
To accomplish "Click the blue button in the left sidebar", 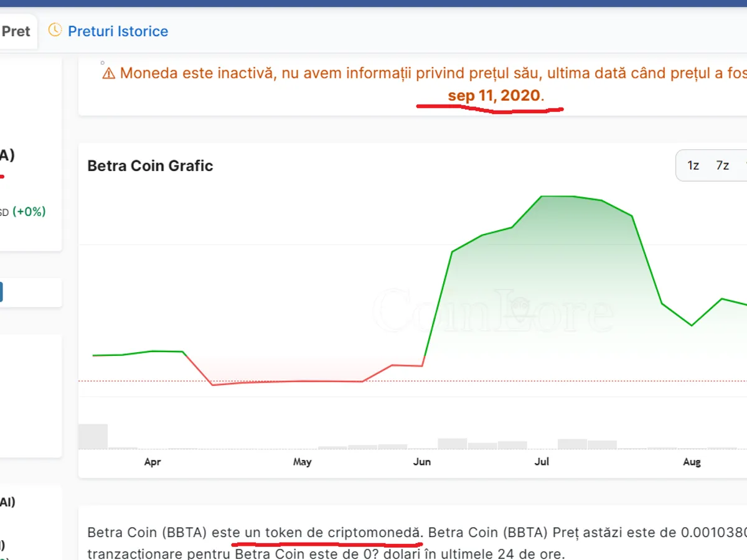I will point(1,292).
